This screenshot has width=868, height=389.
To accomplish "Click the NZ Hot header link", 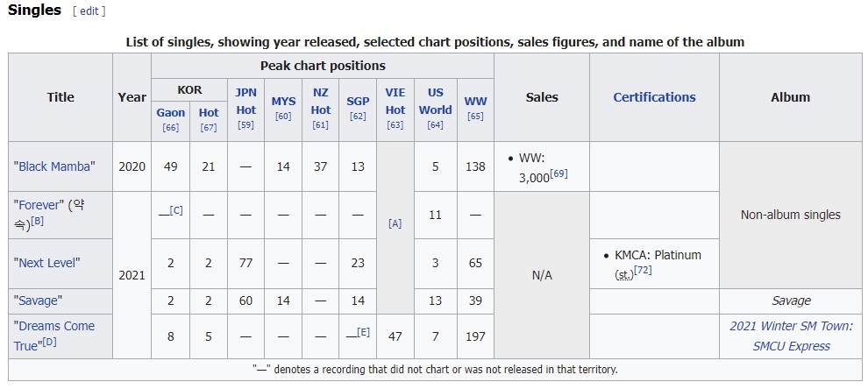I will pos(321,102).
